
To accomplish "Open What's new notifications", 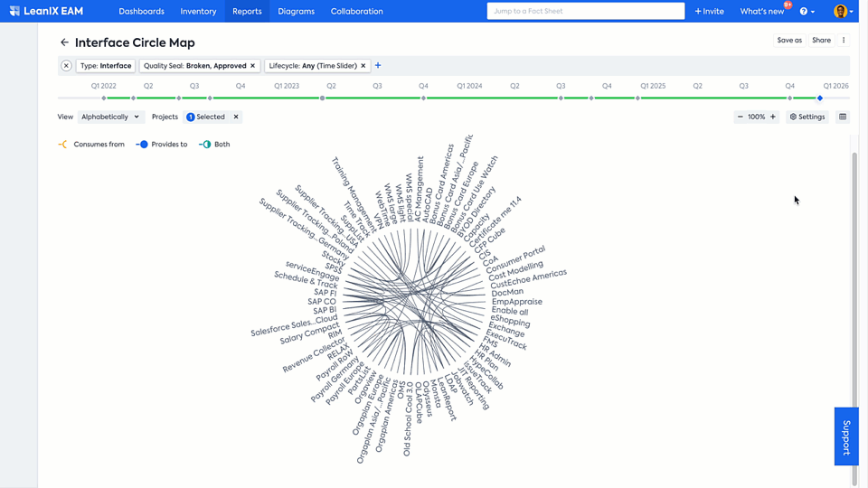I will click(762, 11).
